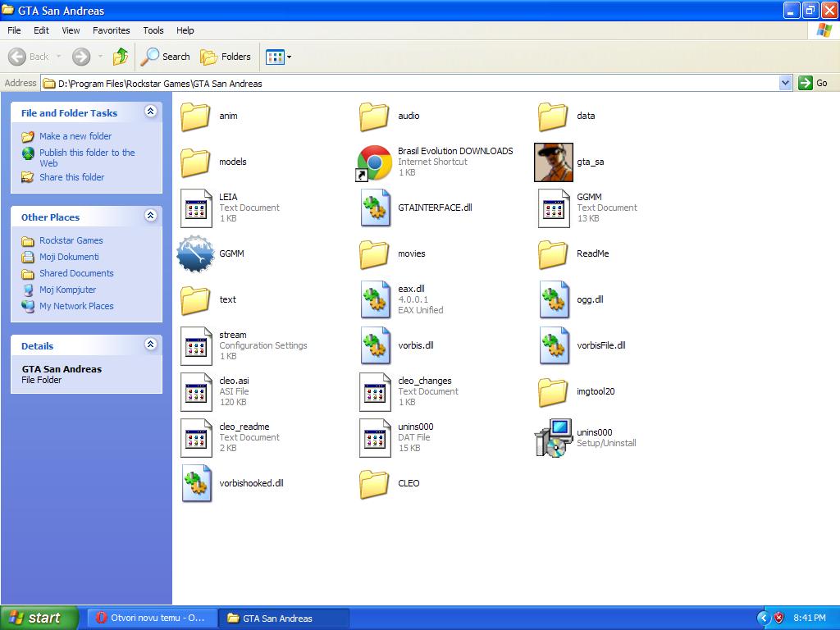The image size is (840, 630).
Task: Click the Up folder toolbar icon
Action: 121,57
